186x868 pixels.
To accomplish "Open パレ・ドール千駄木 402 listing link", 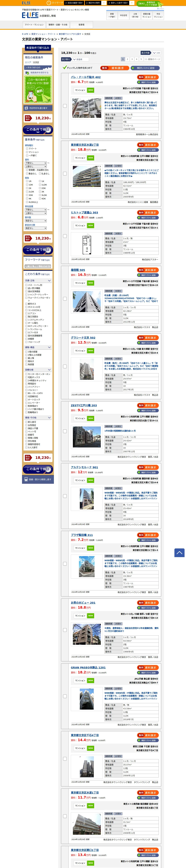I will pyautogui.click(x=86, y=77).
